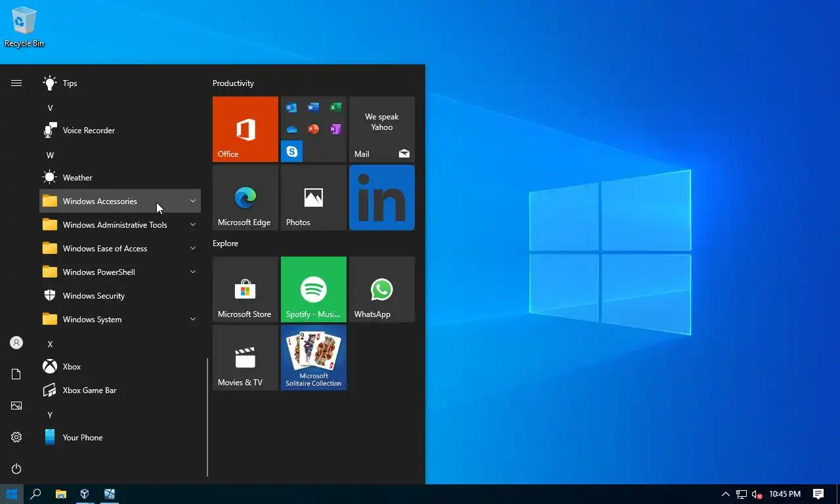Image resolution: width=840 pixels, height=504 pixels.
Task: Open the Mail tile
Action: (382, 129)
